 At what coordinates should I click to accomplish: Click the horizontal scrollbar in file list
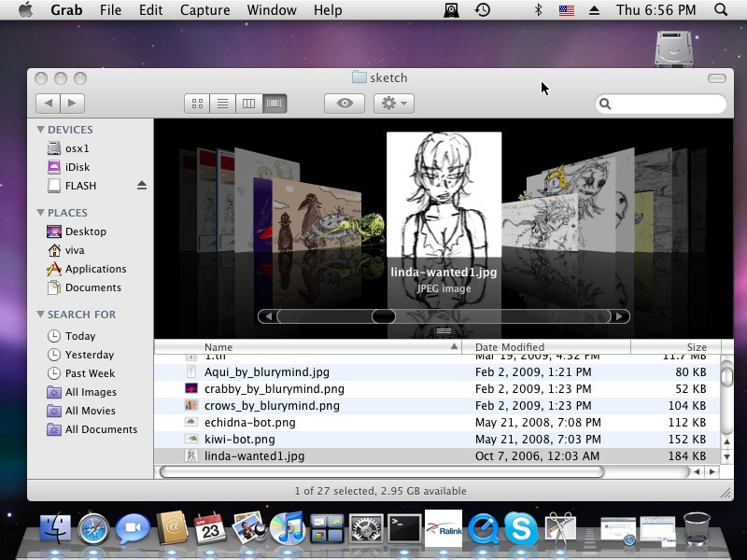point(382,472)
